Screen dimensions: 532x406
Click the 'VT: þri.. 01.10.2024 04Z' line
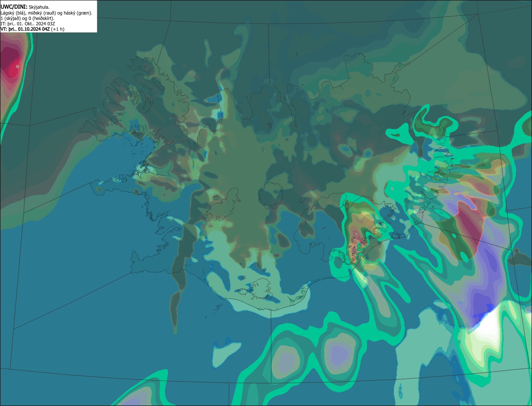[32, 29]
